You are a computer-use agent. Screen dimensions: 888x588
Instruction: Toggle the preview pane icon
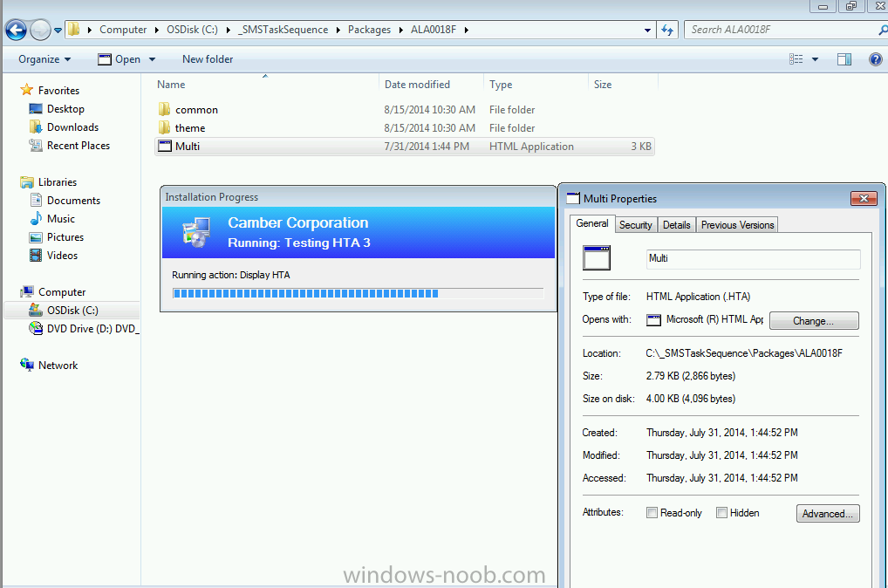844,59
